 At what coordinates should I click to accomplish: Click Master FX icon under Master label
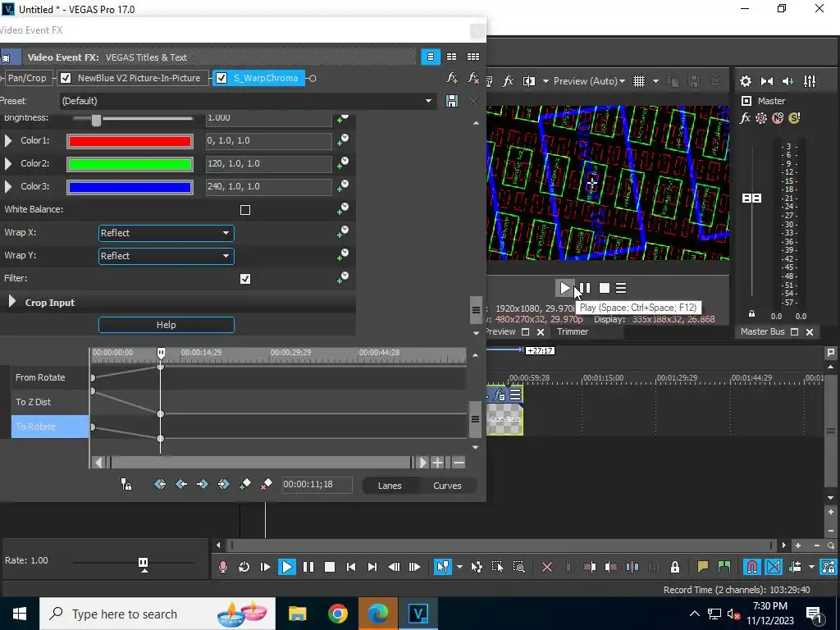745,118
